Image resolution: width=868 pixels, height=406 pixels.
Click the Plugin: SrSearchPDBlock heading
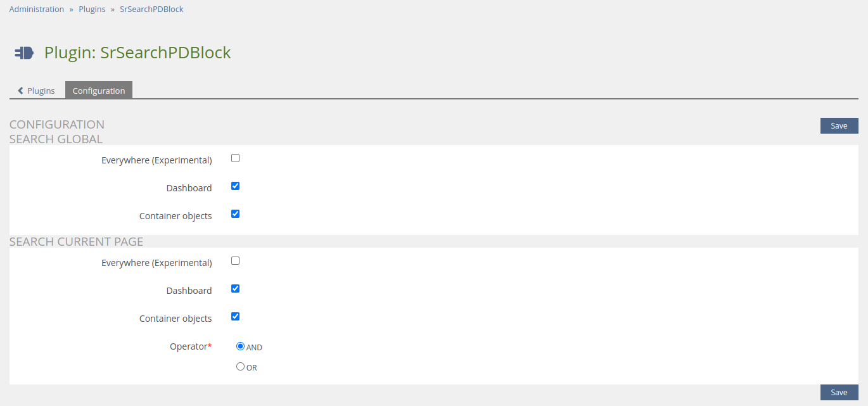[x=137, y=53]
